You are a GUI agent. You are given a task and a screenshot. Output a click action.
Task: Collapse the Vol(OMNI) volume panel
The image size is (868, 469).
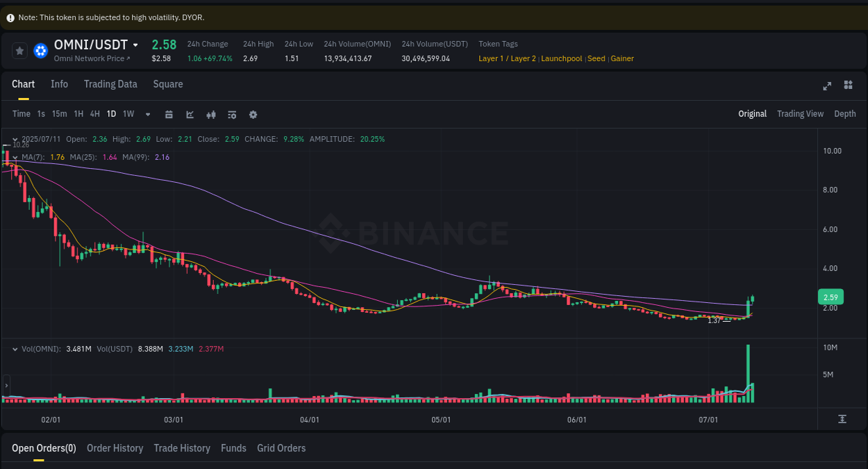[14, 349]
